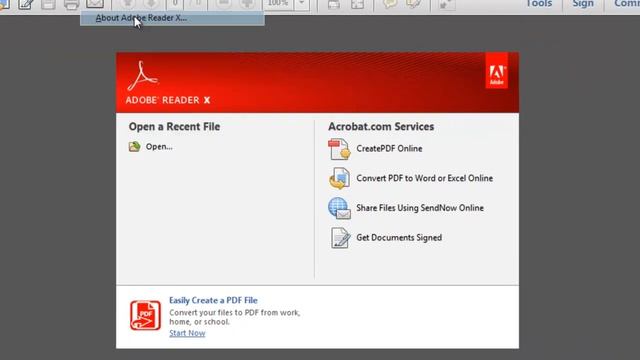640x360 pixels.
Task: Click the Get Documents Signed pen icon
Action: tap(340, 238)
